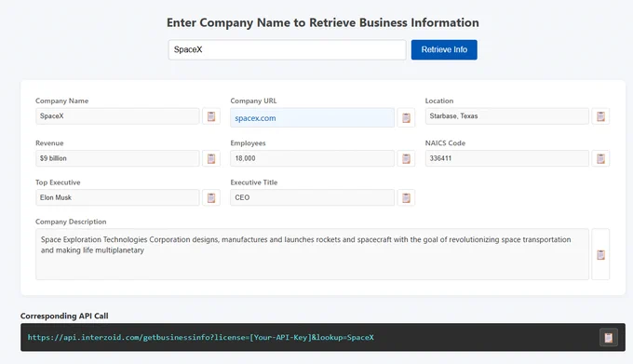Select the Top Executive field Elon Musk
The height and width of the screenshot is (364, 633).
point(117,197)
